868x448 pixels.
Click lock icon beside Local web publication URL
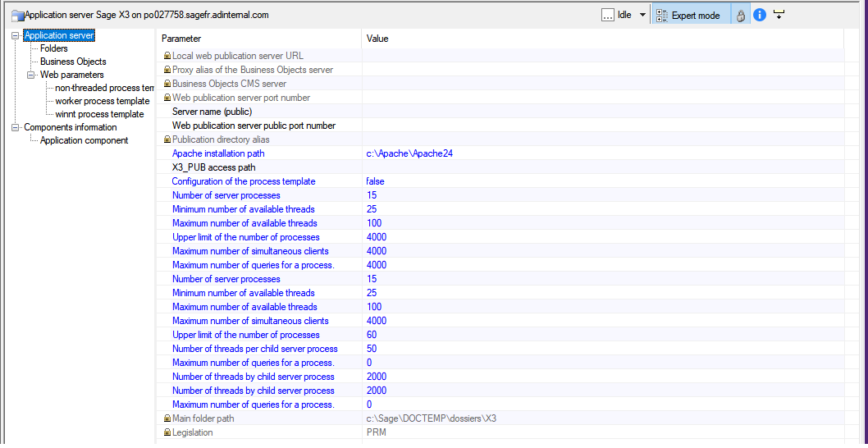(x=167, y=56)
